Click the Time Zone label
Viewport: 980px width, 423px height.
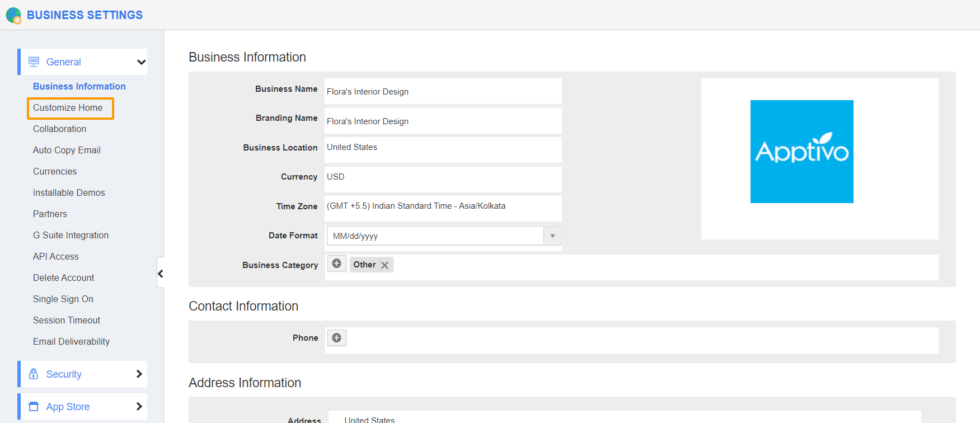pyautogui.click(x=297, y=206)
